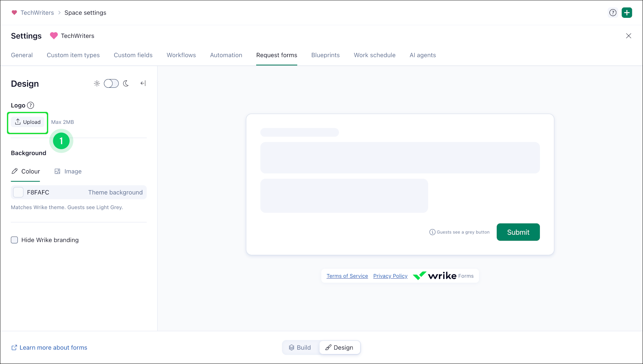Open the Custom item types tab
The height and width of the screenshot is (364, 643).
(x=73, y=55)
